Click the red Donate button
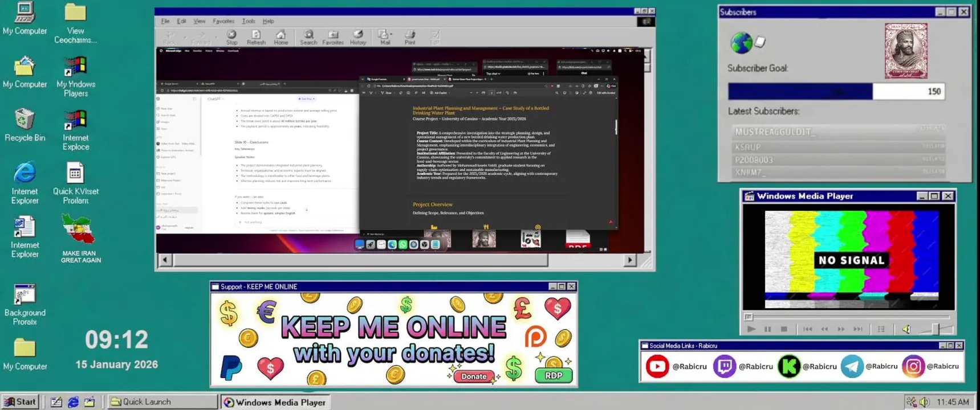980x410 pixels. [x=474, y=376]
